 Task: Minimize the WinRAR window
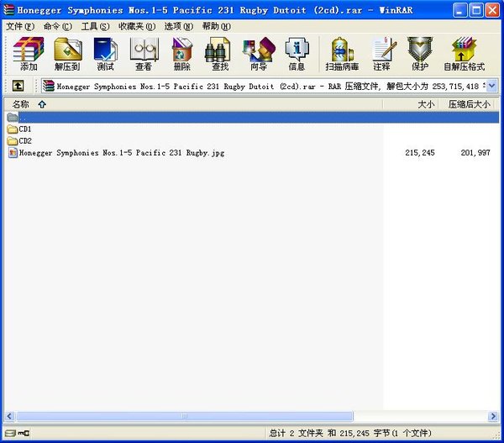[x=459, y=10]
